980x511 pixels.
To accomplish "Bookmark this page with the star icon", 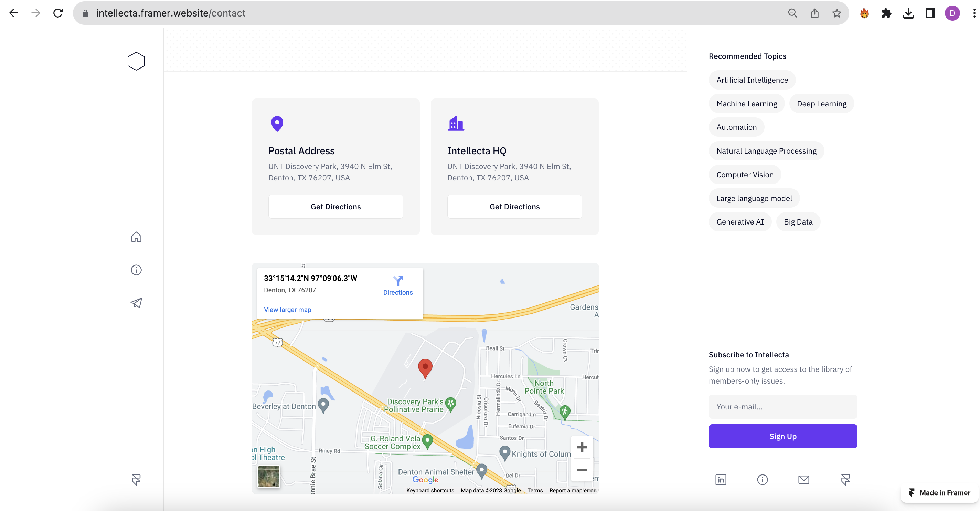I will [837, 13].
